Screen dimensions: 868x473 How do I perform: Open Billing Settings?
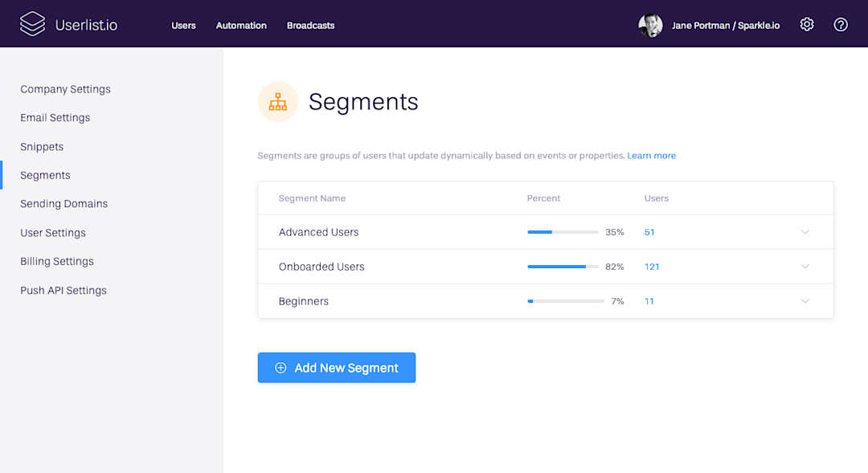pyautogui.click(x=56, y=261)
